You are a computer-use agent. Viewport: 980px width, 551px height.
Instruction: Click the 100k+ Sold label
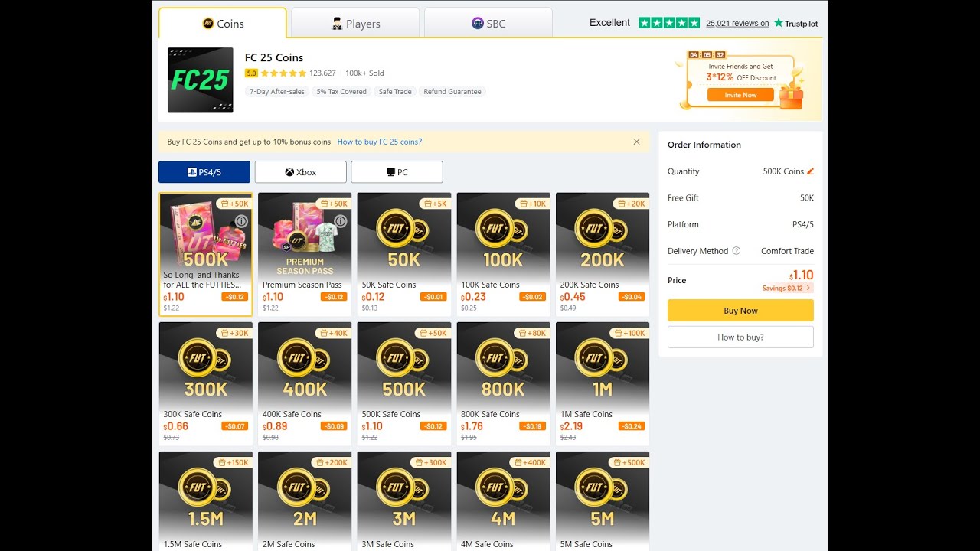point(364,73)
